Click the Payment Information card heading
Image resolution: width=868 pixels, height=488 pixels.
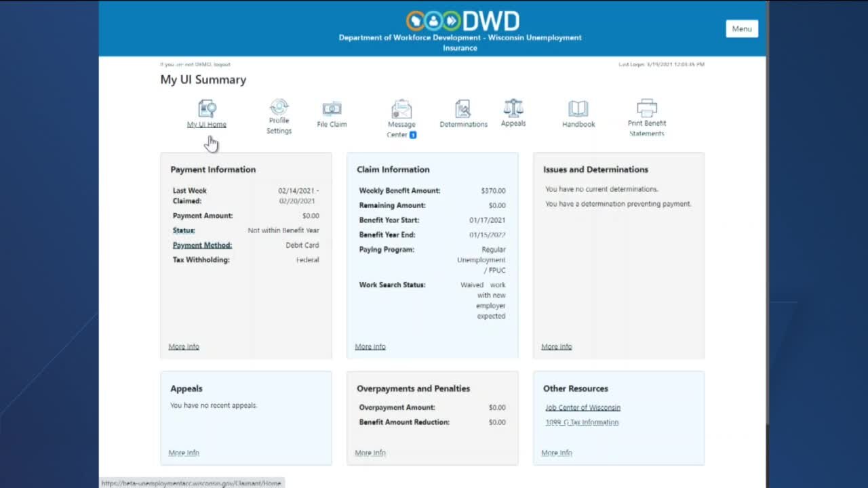tap(213, 169)
